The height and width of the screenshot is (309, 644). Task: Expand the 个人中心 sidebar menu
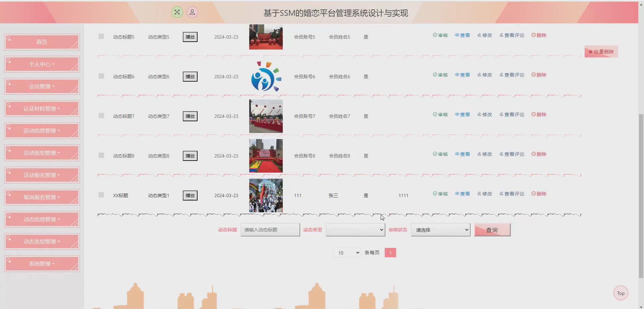(x=42, y=64)
